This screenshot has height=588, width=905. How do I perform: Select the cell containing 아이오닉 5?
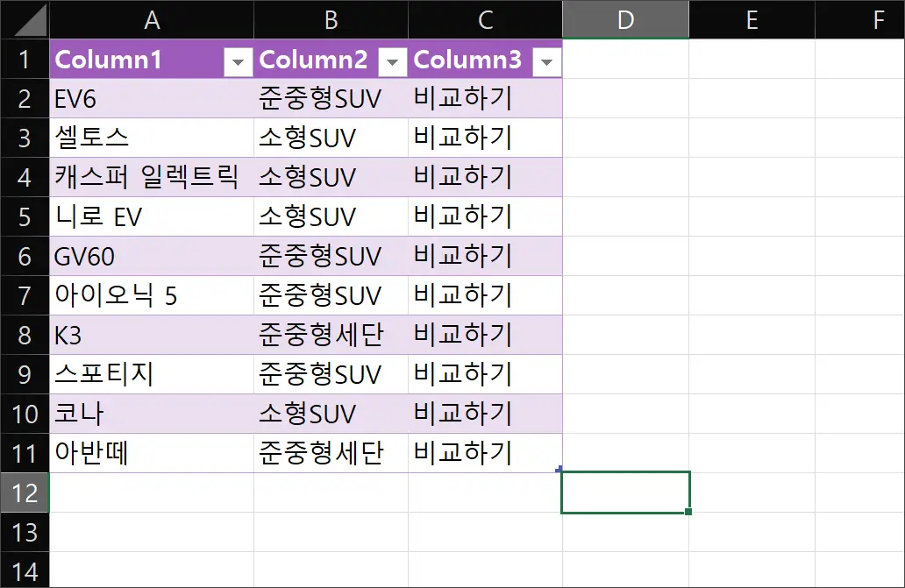(x=152, y=295)
